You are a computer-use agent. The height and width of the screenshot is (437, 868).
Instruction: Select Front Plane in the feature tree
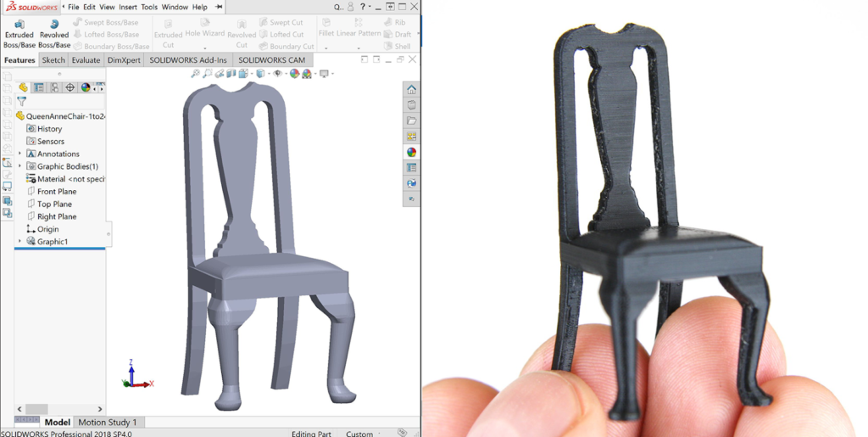click(57, 192)
